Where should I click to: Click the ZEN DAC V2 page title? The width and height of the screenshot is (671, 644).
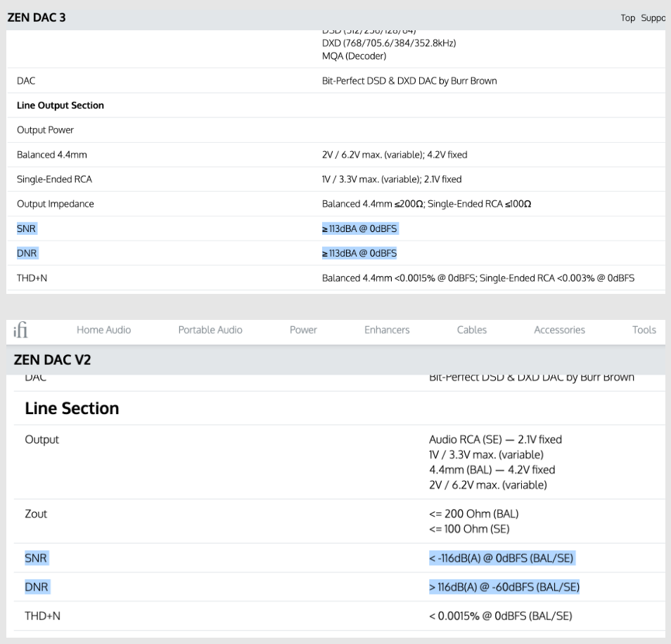coord(52,360)
